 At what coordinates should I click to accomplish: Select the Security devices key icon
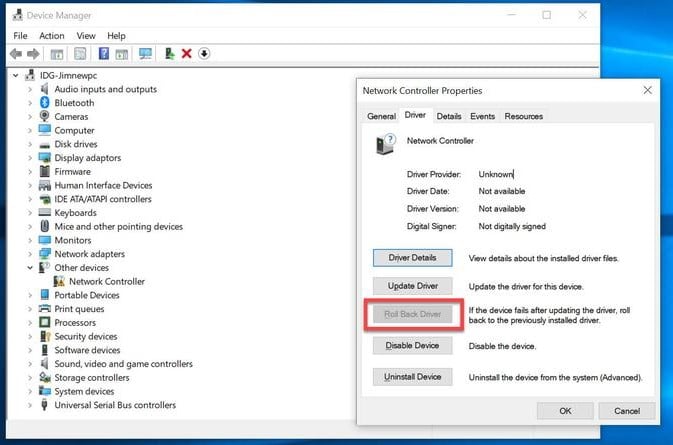(x=45, y=336)
